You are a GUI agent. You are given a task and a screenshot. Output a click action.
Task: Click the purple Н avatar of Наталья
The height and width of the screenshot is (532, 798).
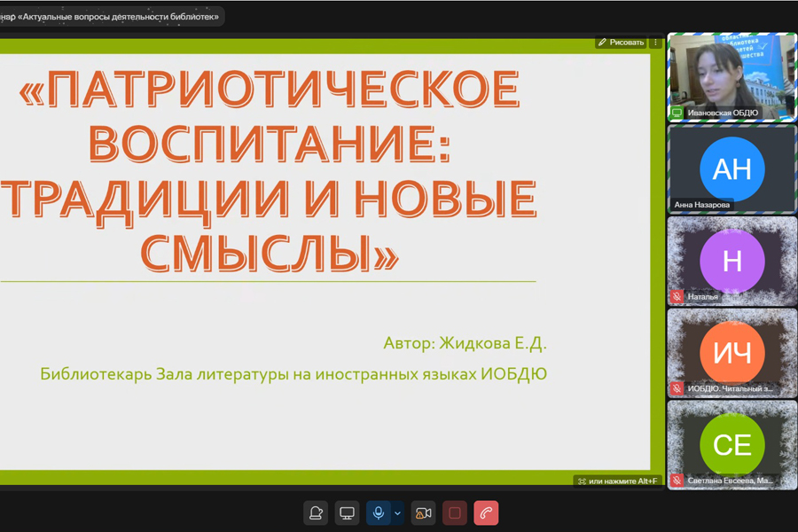(731, 262)
